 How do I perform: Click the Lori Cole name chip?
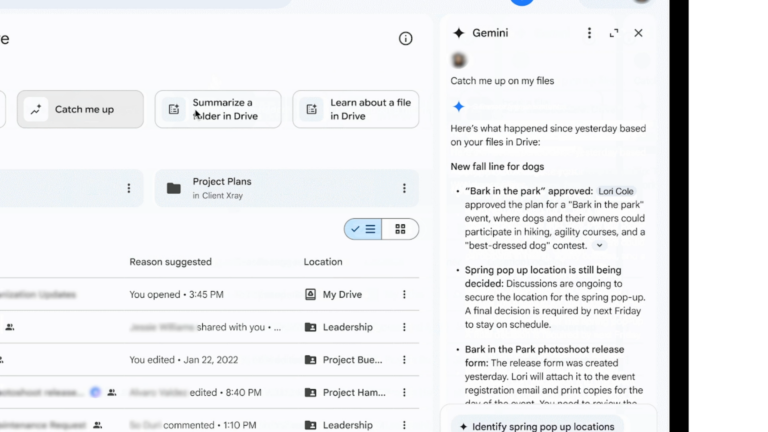click(x=616, y=191)
